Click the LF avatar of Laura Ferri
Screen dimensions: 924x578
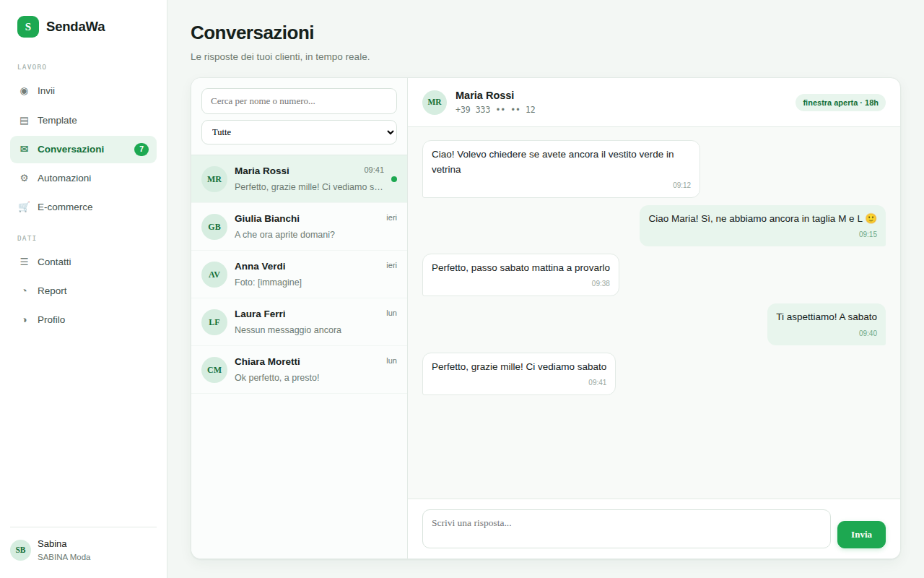pyautogui.click(x=214, y=322)
